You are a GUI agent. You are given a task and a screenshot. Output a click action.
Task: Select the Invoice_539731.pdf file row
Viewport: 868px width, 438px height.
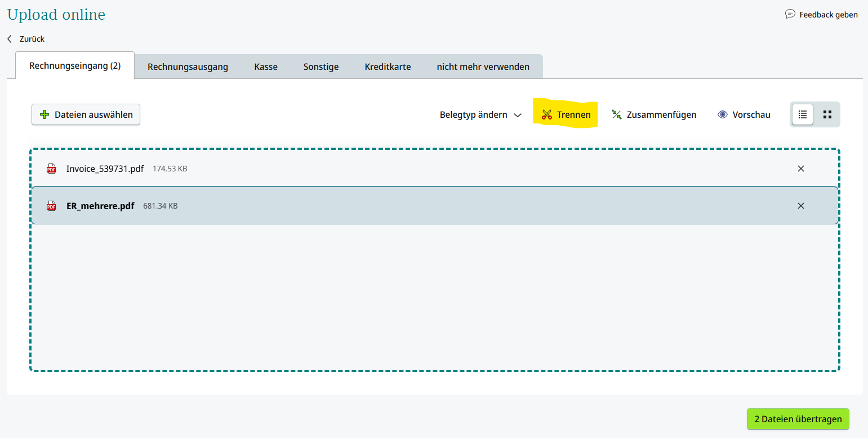[x=394, y=169]
